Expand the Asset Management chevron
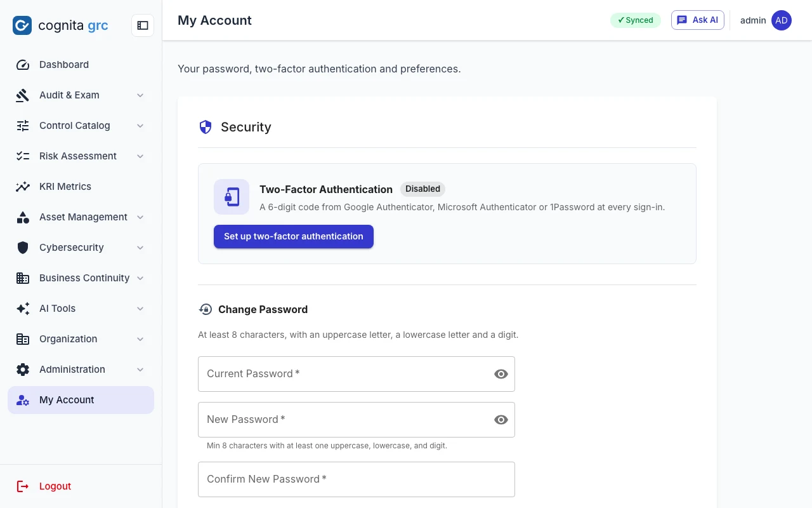812x508 pixels. [x=140, y=217]
